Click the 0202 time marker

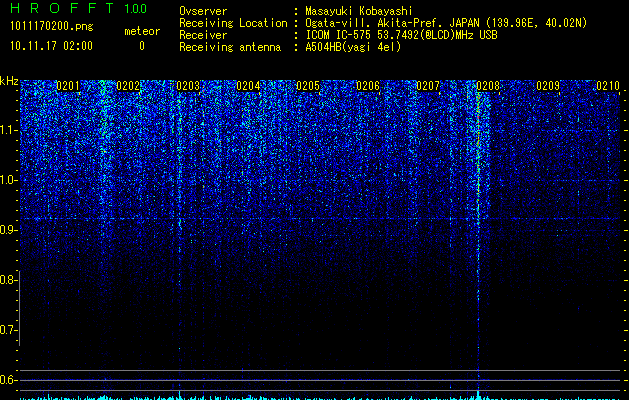click(x=128, y=86)
